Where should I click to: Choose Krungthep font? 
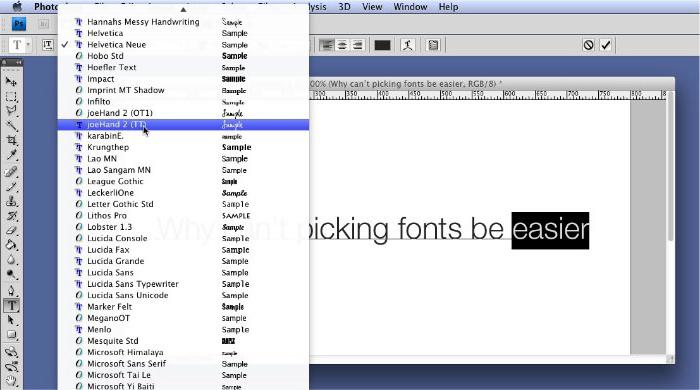pos(183,147)
